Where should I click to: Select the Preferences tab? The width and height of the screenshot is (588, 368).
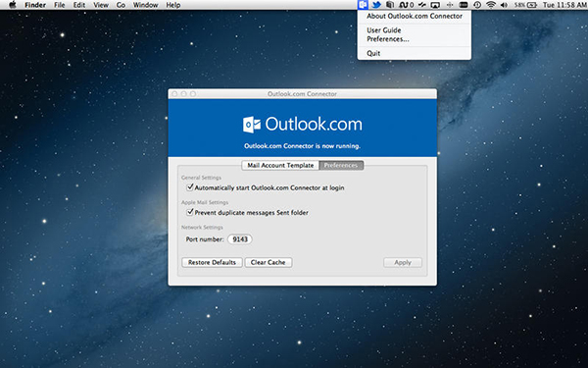click(341, 165)
